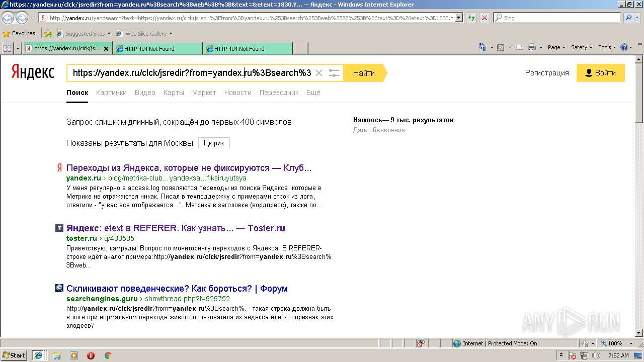Viewport: 644px width, 362px height.
Task: Open the Дать объявление link
Action: click(379, 130)
